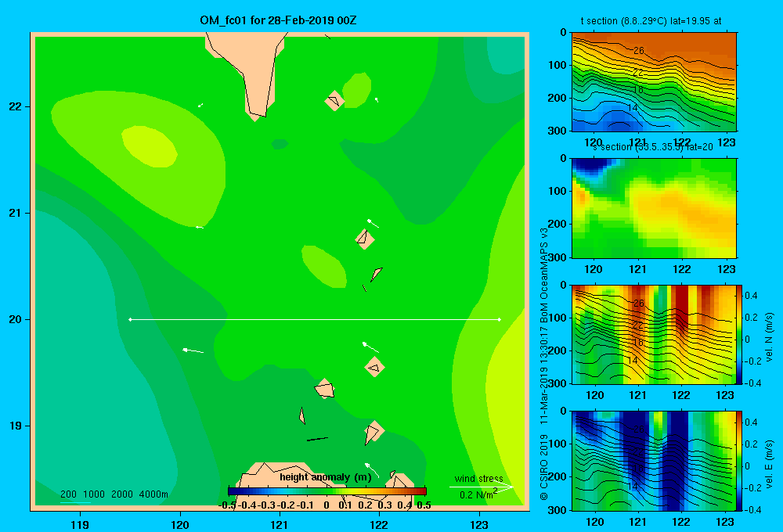Click the '0.2 N/m2' wind stress value
This screenshot has height=532, width=783.
pyautogui.click(x=478, y=494)
